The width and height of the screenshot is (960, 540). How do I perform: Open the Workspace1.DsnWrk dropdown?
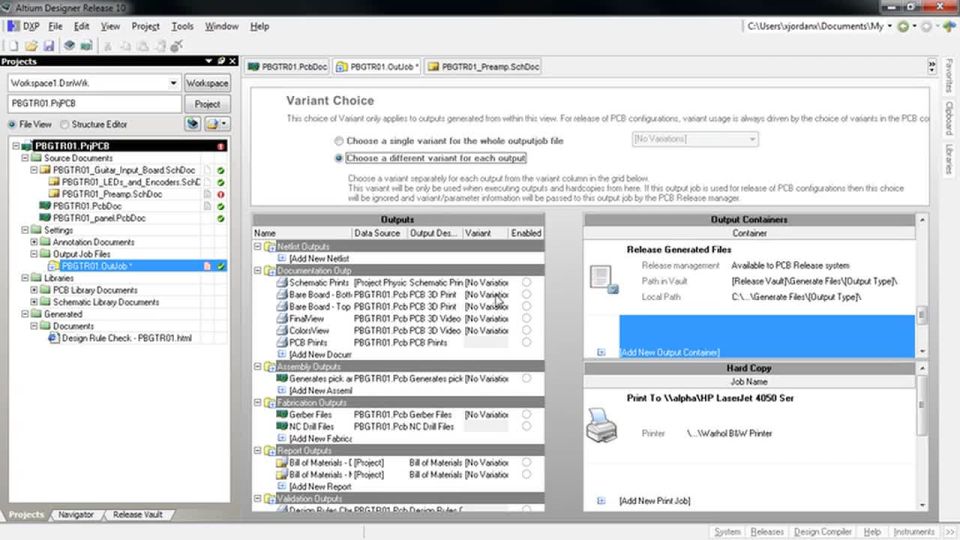coord(173,83)
